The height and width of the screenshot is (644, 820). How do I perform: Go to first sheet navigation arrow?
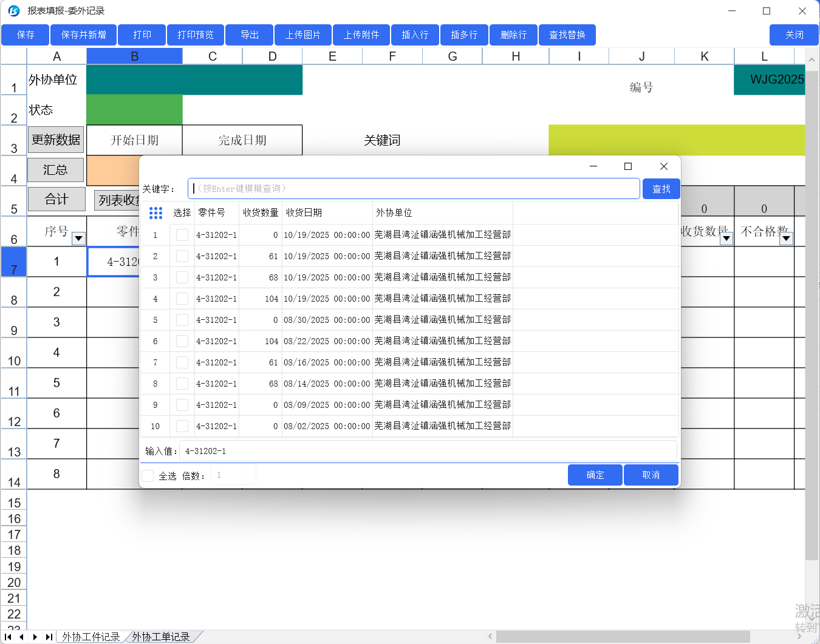(9, 637)
